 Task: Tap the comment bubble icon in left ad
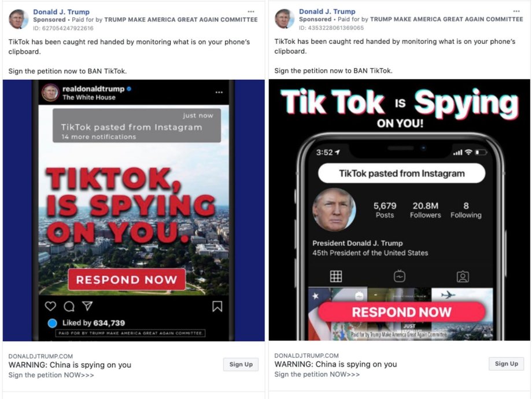tap(69, 306)
